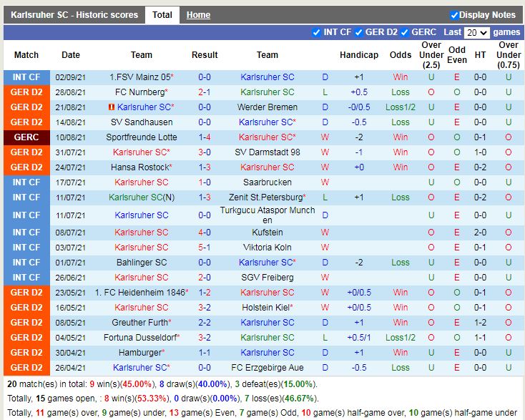
Task: Open the 1.FSV Mainz 05 team link
Action: [139, 77]
